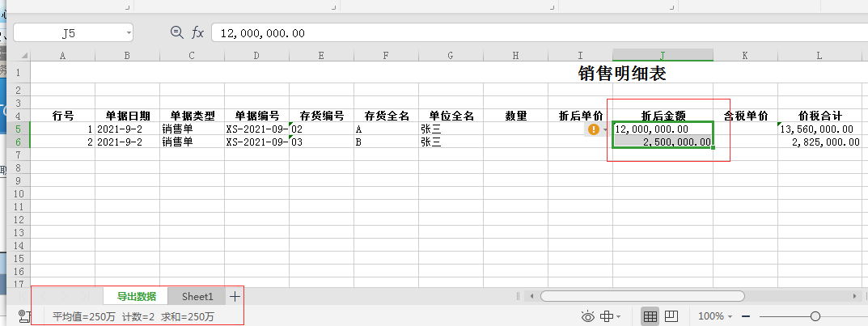868x326 pixels.
Task: Select cell containing 13,560,000.00
Action: [x=819, y=129]
